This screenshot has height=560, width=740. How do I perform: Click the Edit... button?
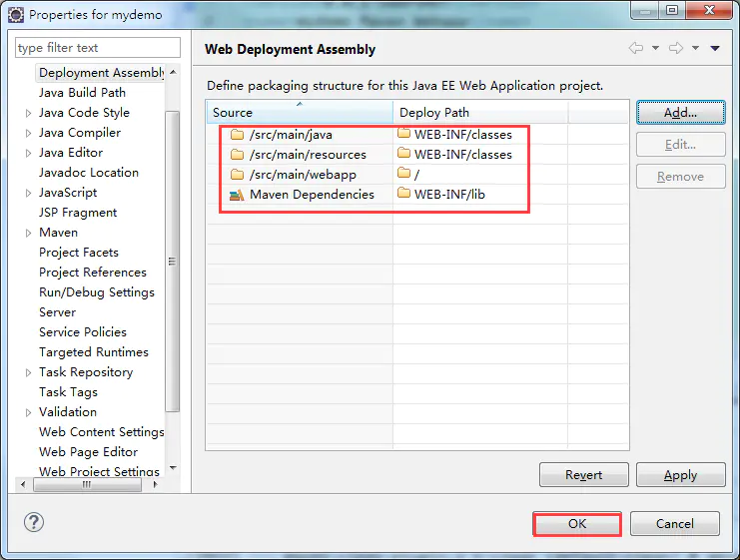[680, 145]
